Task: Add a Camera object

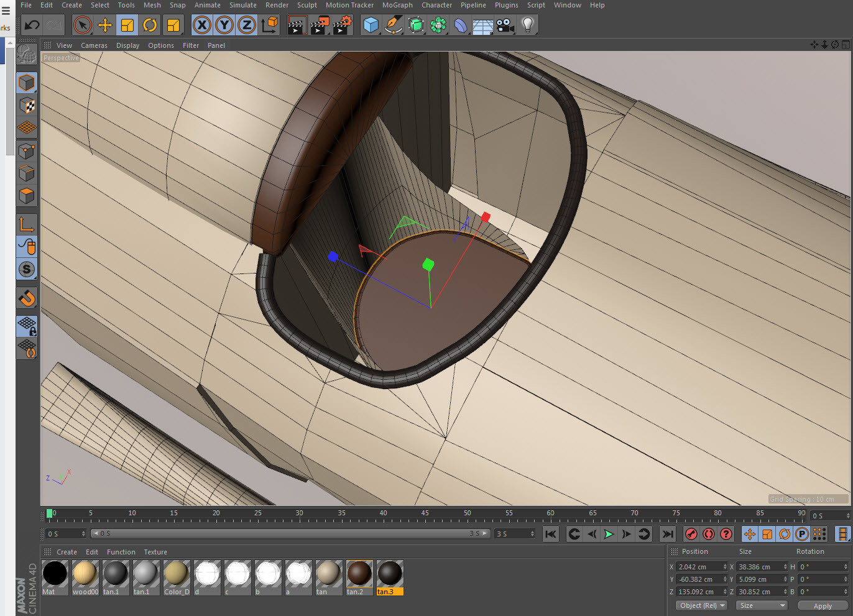Action: point(505,25)
